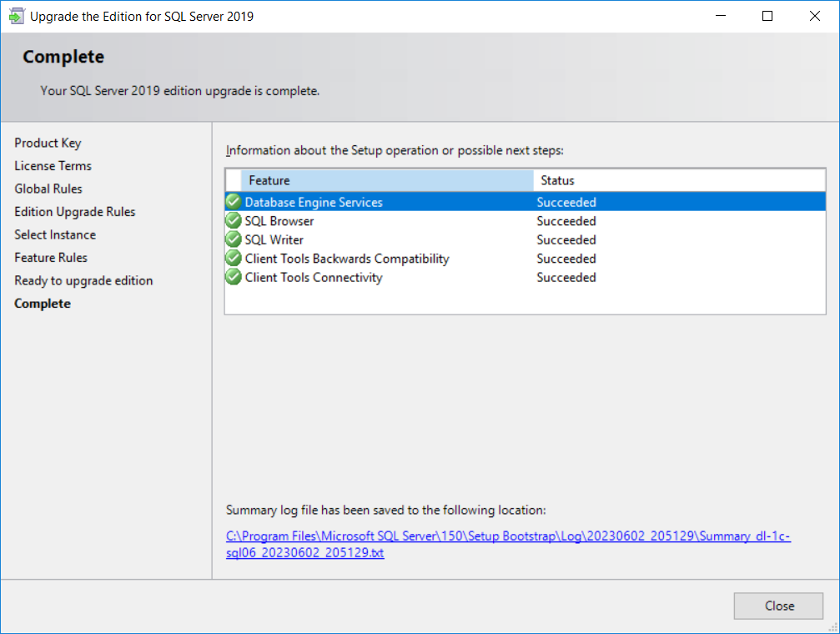The height and width of the screenshot is (634, 840).
Task: Click green check icon beside SQL Browser
Action: click(x=233, y=221)
